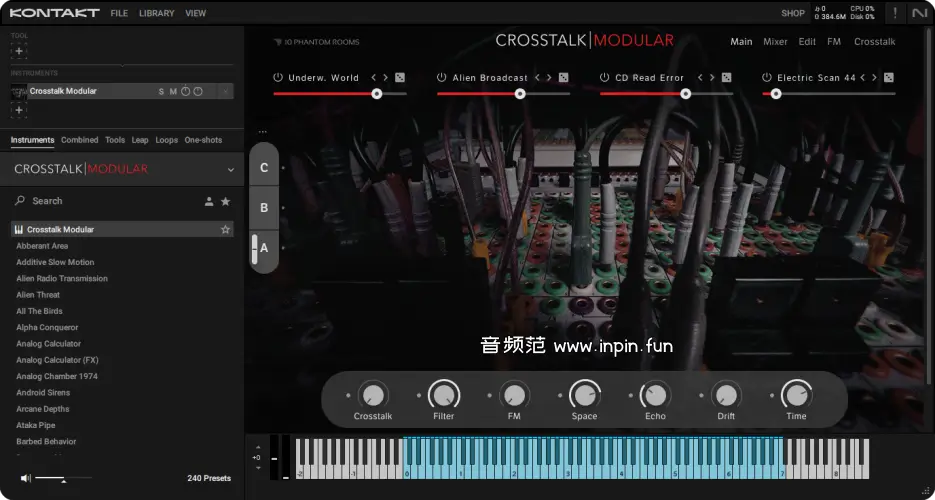Image resolution: width=935 pixels, height=500 pixels.
Task: Open the LIBRARY menu
Action: tap(157, 13)
